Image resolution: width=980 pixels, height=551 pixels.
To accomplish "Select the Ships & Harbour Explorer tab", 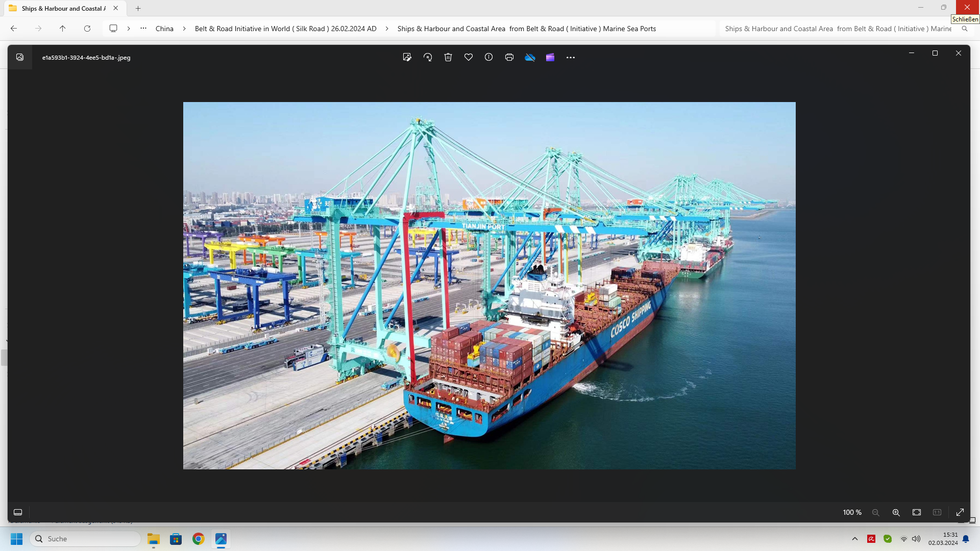I will coord(63,9).
